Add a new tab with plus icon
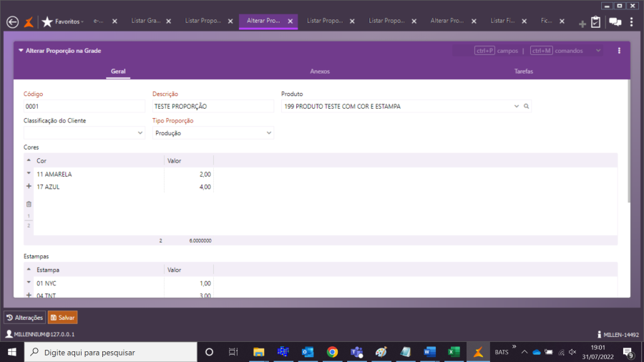The height and width of the screenshot is (362, 644). coord(582,24)
